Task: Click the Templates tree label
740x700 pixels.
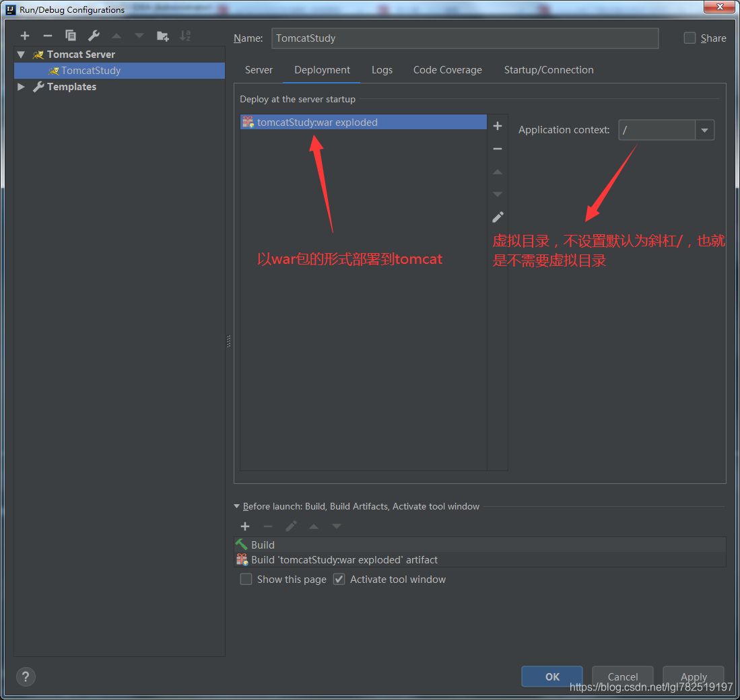Action: click(x=72, y=87)
